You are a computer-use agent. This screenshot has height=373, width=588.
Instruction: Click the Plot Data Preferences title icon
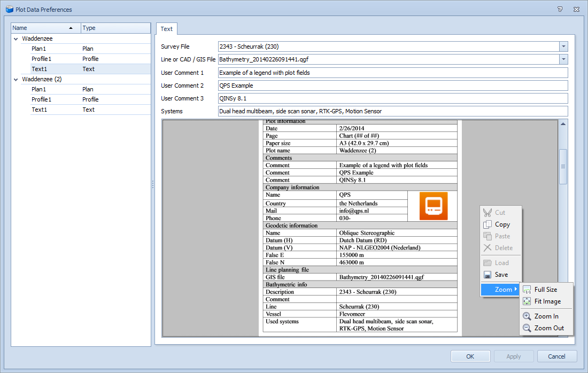9,9
